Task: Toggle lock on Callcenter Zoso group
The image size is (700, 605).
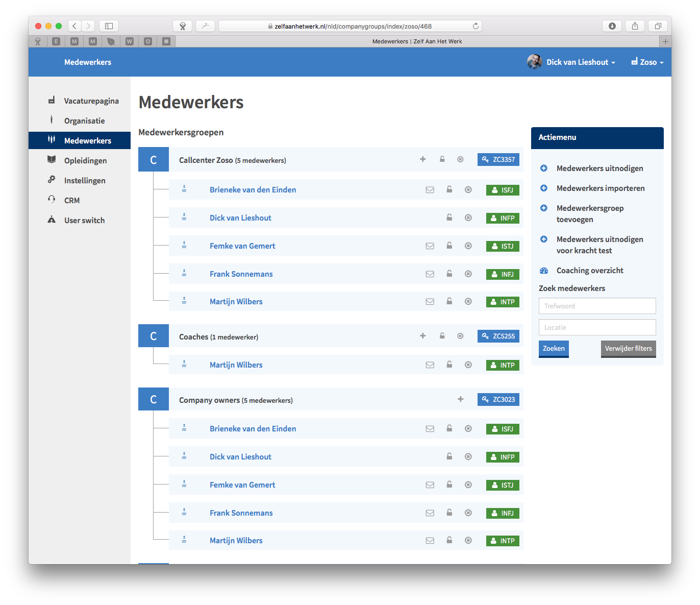Action: [x=442, y=159]
